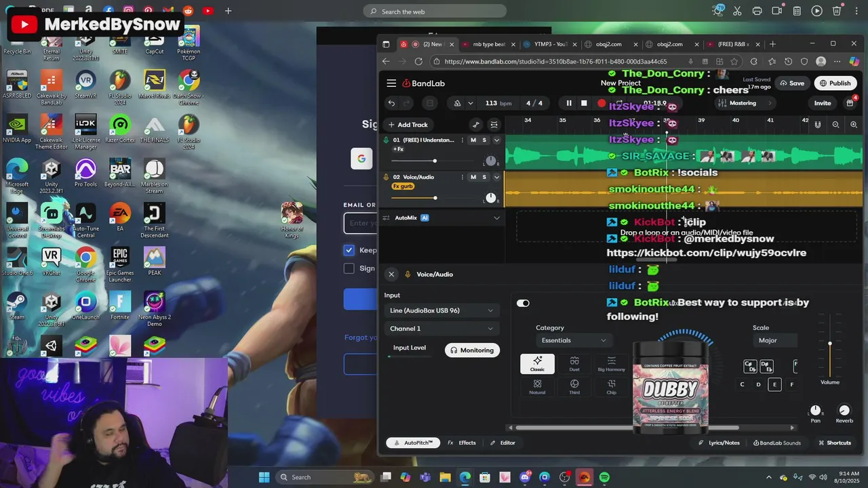Mute track 01 with M button
868x488 pixels.
click(x=473, y=140)
